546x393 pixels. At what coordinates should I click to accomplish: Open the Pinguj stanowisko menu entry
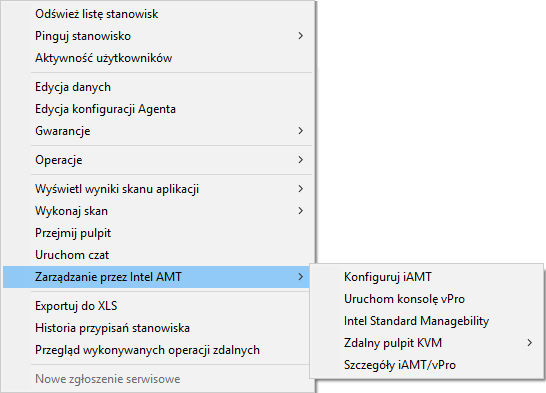tap(156, 36)
